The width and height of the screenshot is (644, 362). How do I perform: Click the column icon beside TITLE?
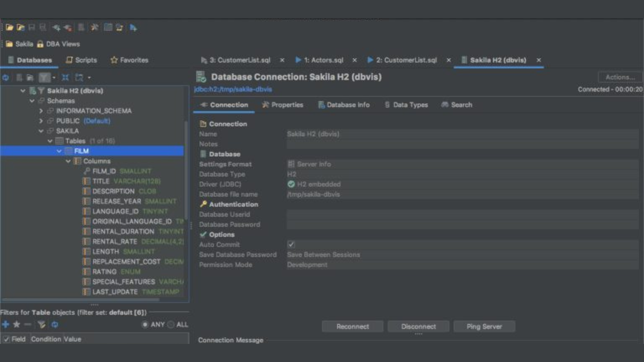pos(87,181)
